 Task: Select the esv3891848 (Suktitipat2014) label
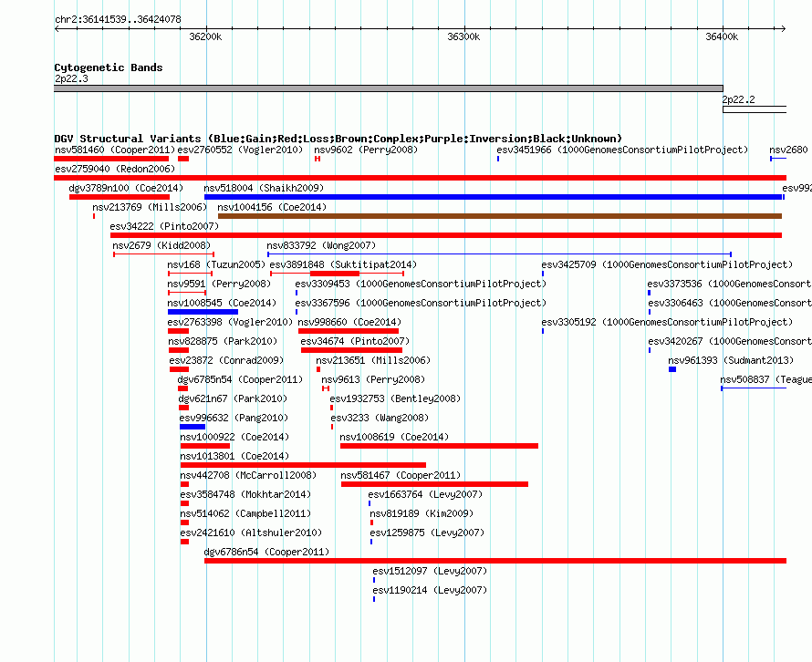343,265
